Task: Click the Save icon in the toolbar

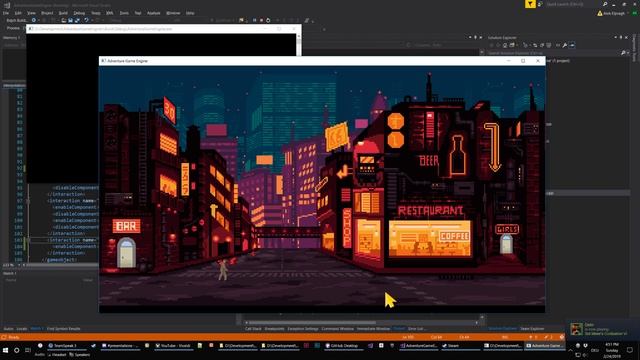Action: (x=70, y=20)
